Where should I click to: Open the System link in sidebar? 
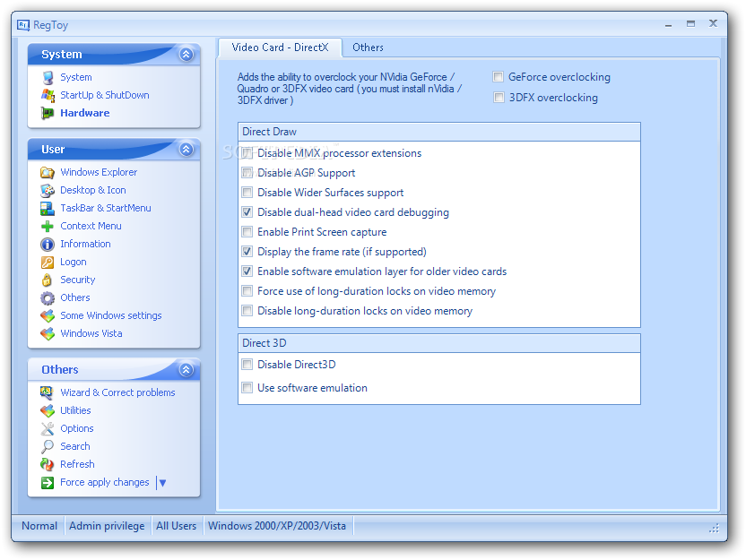(x=76, y=77)
